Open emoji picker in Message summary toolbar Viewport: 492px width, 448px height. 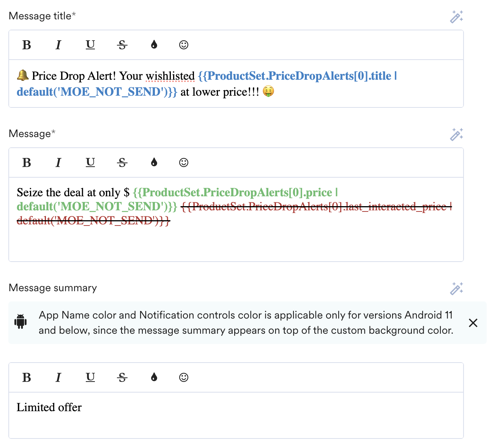pyautogui.click(x=184, y=377)
